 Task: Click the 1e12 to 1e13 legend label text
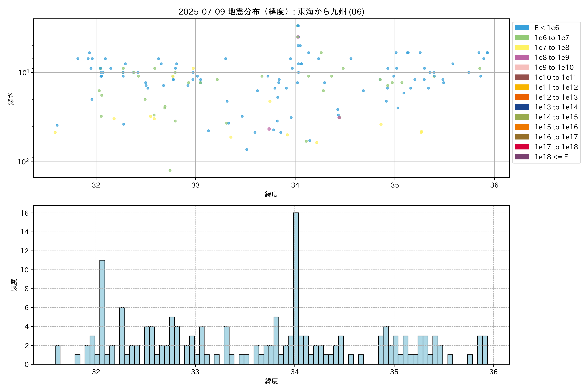pos(556,97)
